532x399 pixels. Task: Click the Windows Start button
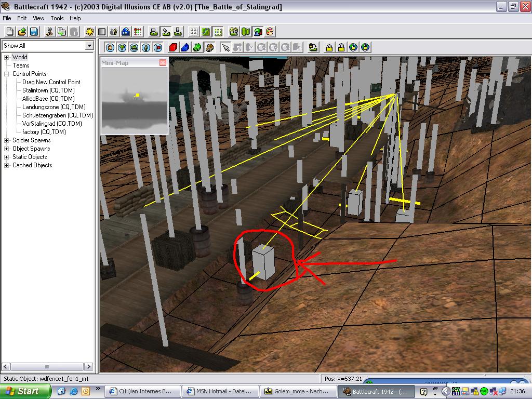pos(25,391)
